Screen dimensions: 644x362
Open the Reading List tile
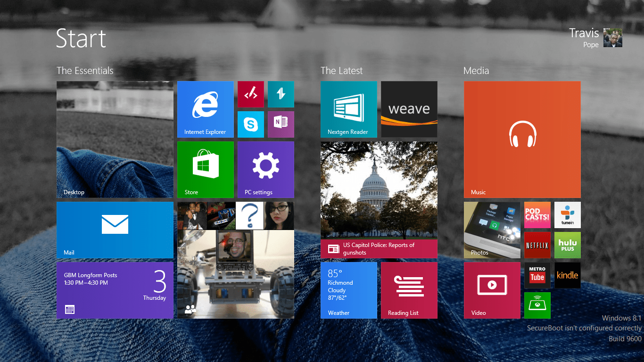409,290
